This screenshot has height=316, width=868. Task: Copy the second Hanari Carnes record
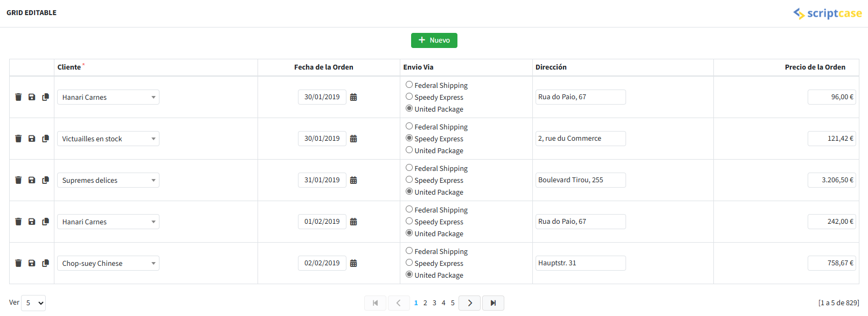point(45,221)
